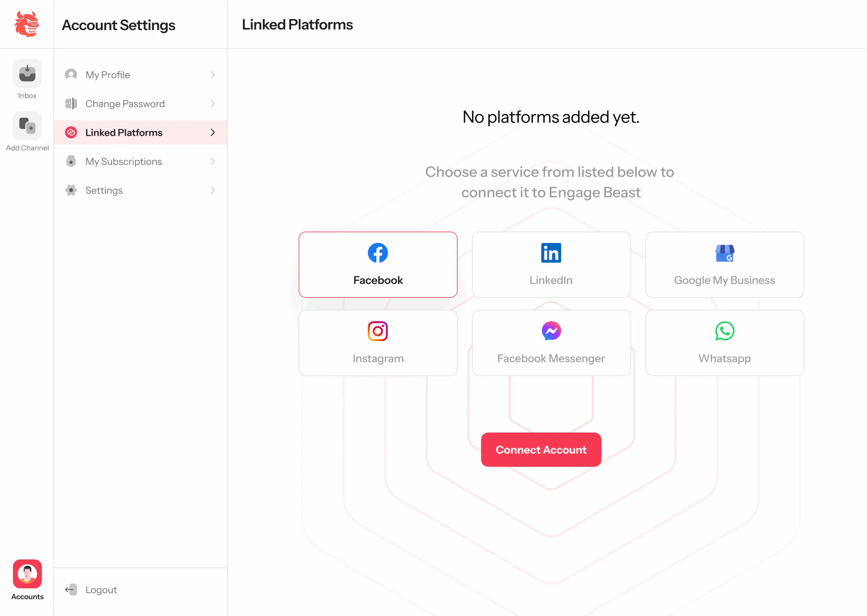This screenshot has height=616, width=867.
Task: Click the Settings gear icon
Action: 71,190
